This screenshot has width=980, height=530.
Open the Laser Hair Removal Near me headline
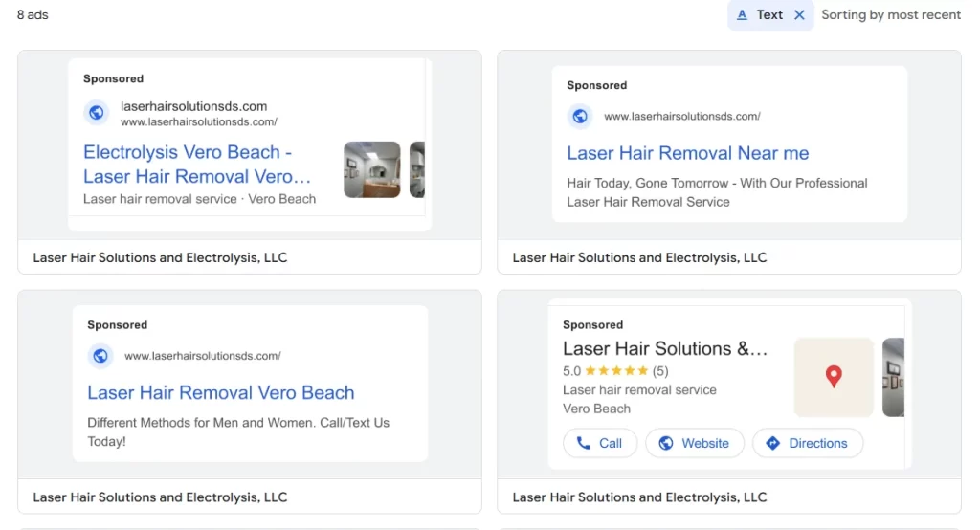[687, 153]
